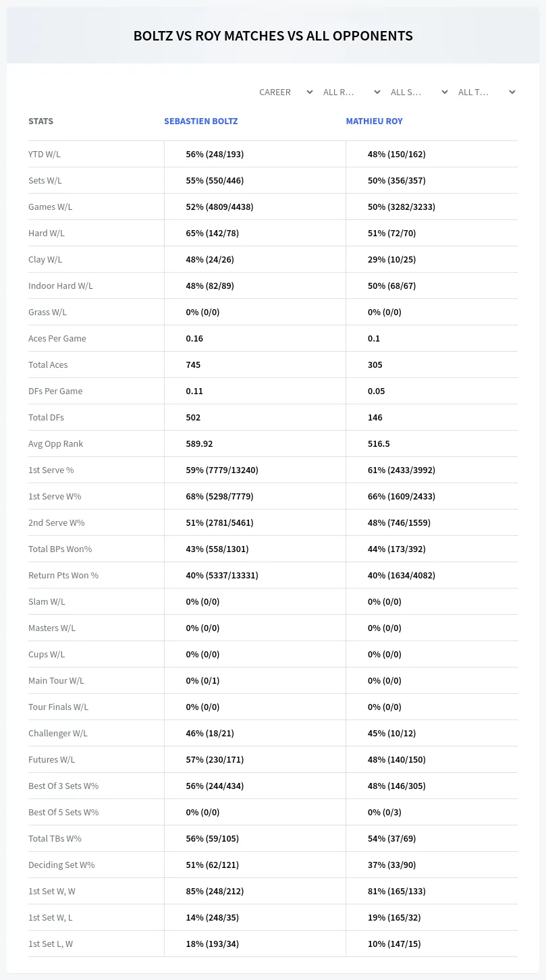Image resolution: width=546 pixels, height=980 pixels.
Task: Expand the ALL R... rounds dropdown
Action: pyautogui.click(x=352, y=92)
